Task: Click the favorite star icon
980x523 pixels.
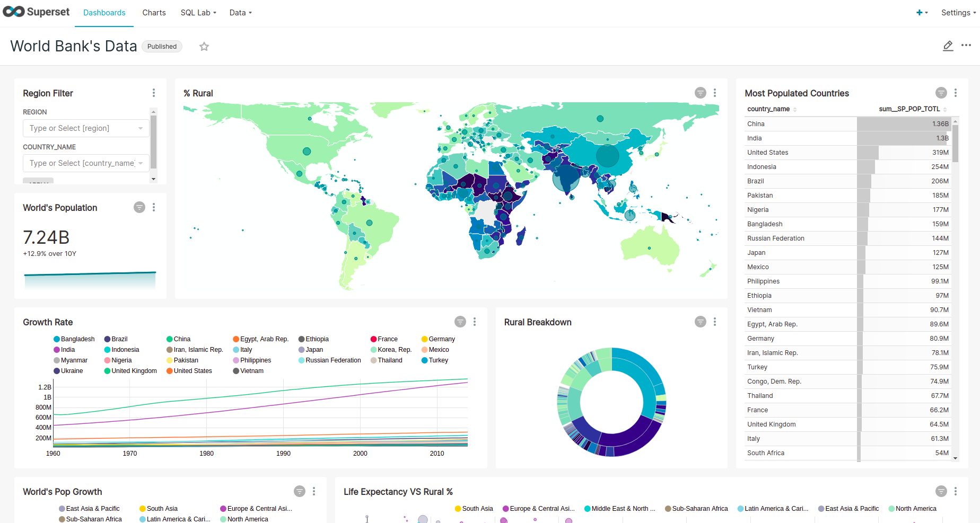Action: pyautogui.click(x=204, y=47)
